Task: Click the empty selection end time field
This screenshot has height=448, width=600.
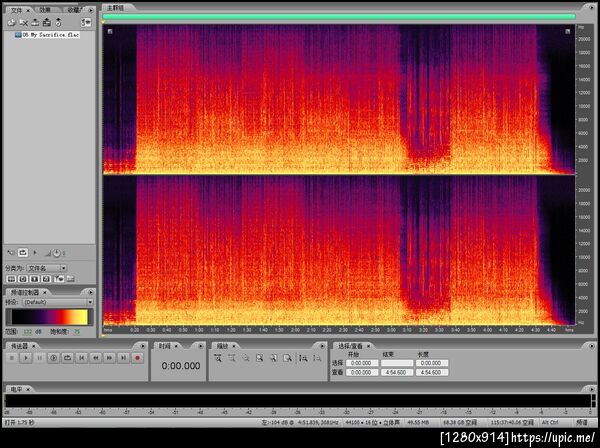Action: tap(397, 363)
